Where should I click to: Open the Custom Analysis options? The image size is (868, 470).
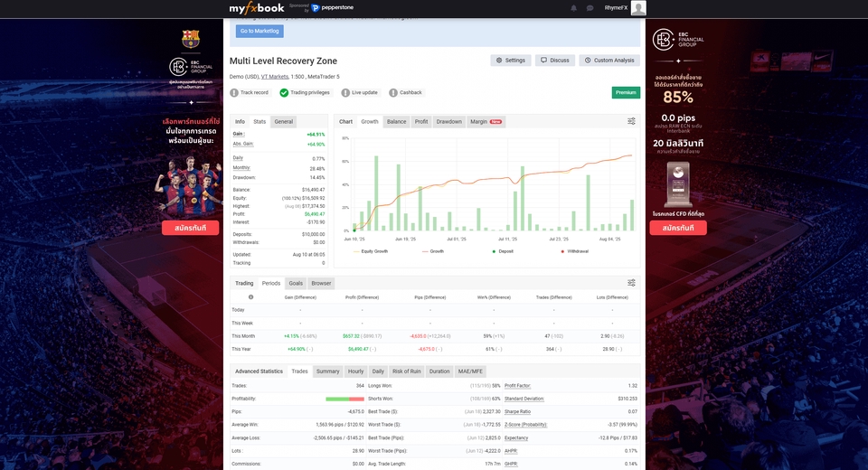(609, 61)
